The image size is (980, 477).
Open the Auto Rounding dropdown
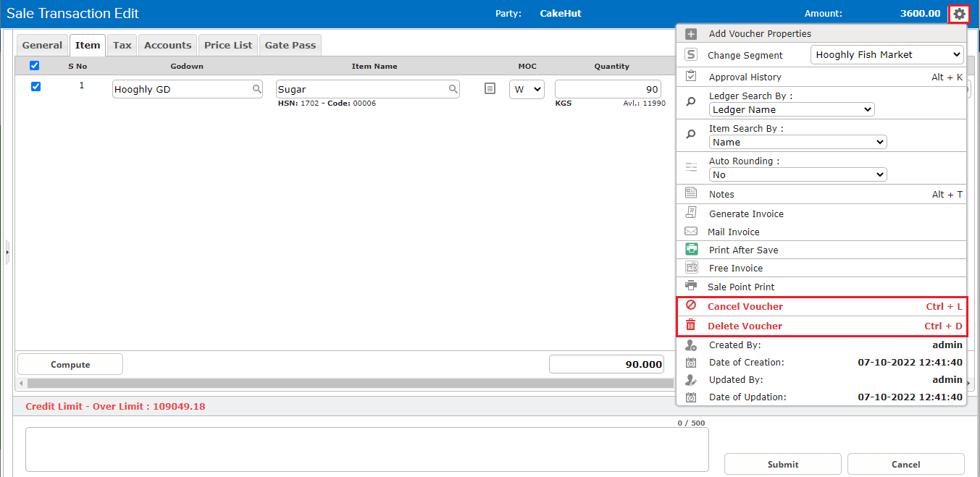click(797, 175)
